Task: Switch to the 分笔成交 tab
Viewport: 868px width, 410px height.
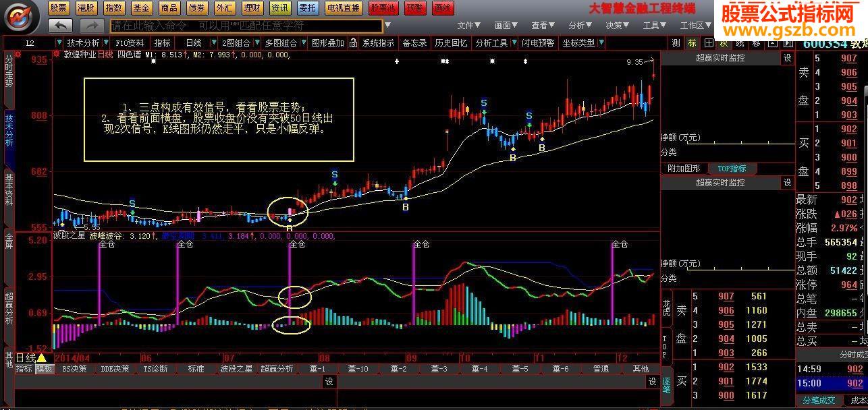Action: pos(819,401)
